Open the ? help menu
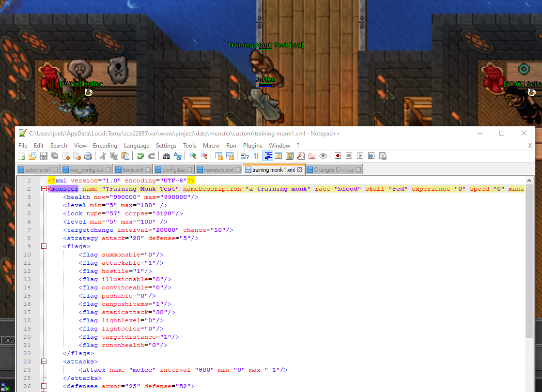The width and height of the screenshot is (542, 392). [298, 146]
